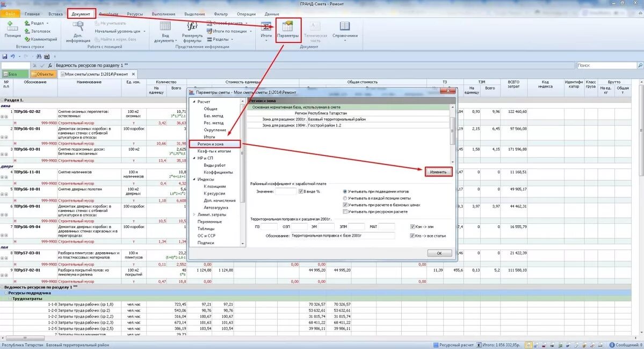Click cancel X icon in formula bar

point(34,66)
